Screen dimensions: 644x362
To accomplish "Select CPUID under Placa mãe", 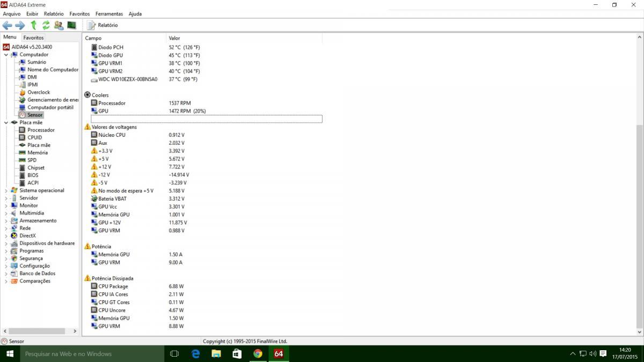I will pyautogui.click(x=34, y=137).
